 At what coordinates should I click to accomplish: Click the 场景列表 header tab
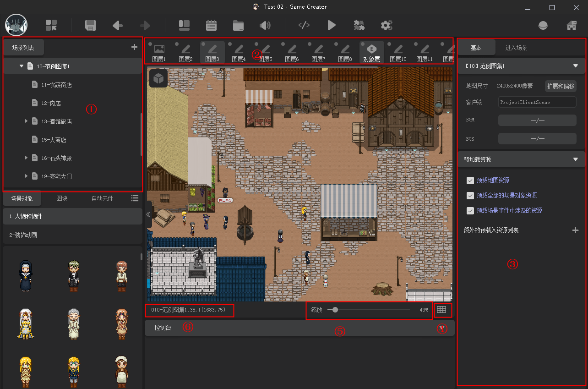pos(23,48)
